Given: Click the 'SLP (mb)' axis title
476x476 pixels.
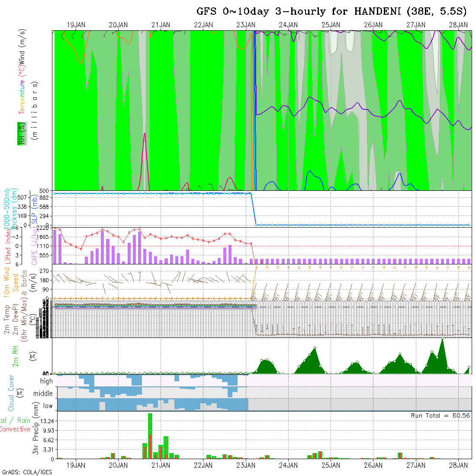Looking at the screenshot, I should [x=34, y=209].
